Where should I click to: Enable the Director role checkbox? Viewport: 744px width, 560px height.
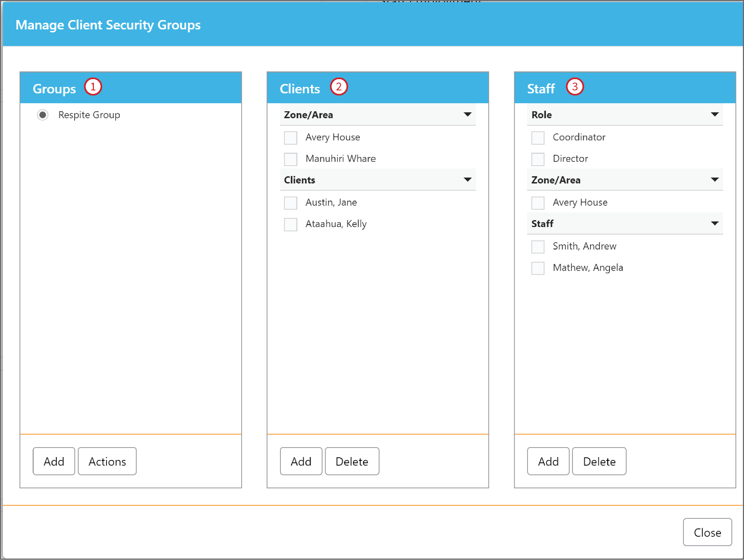(x=538, y=159)
